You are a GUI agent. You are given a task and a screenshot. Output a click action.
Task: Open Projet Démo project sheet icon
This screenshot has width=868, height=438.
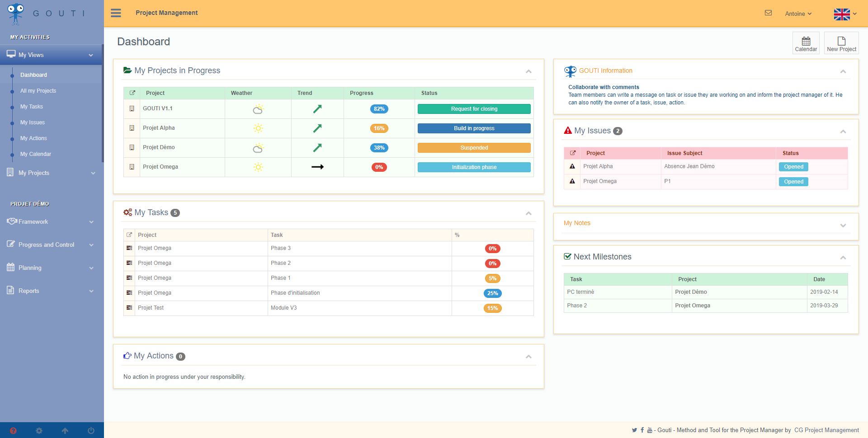click(x=132, y=147)
